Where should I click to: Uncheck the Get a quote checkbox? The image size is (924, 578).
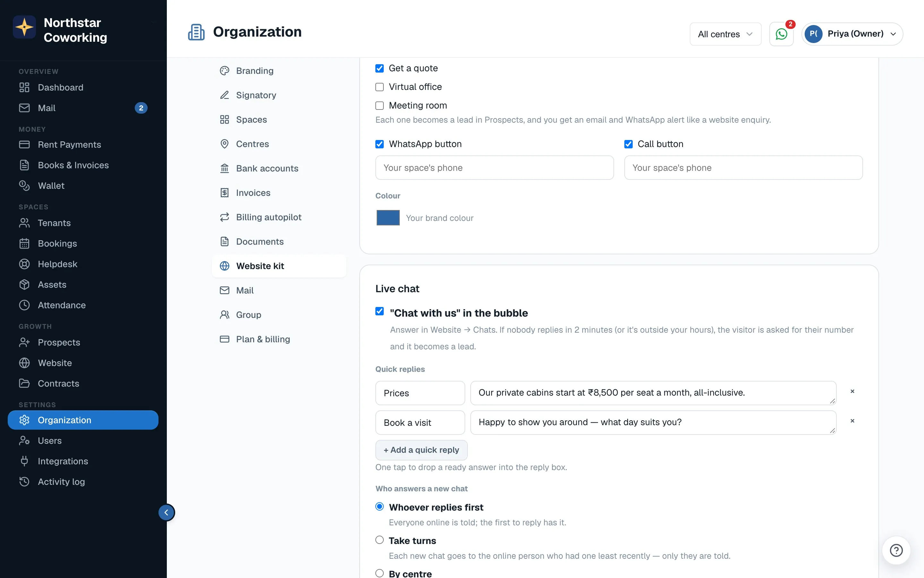click(x=380, y=68)
